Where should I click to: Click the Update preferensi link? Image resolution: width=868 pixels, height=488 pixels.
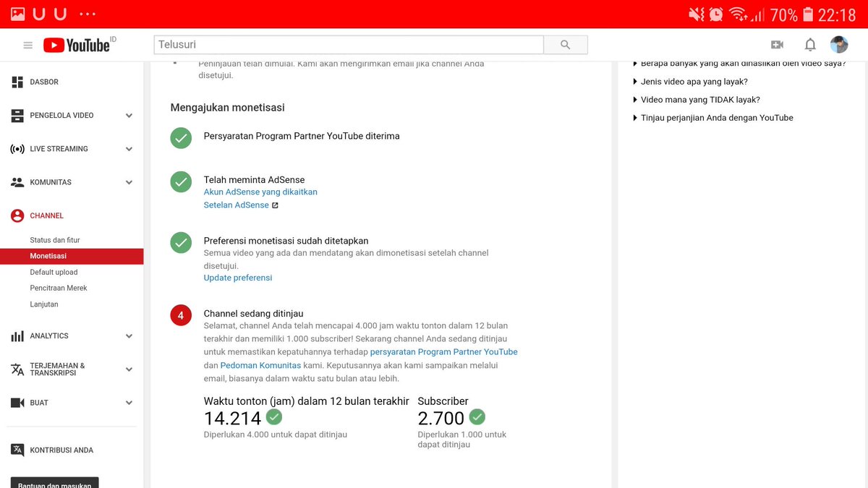point(238,278)
